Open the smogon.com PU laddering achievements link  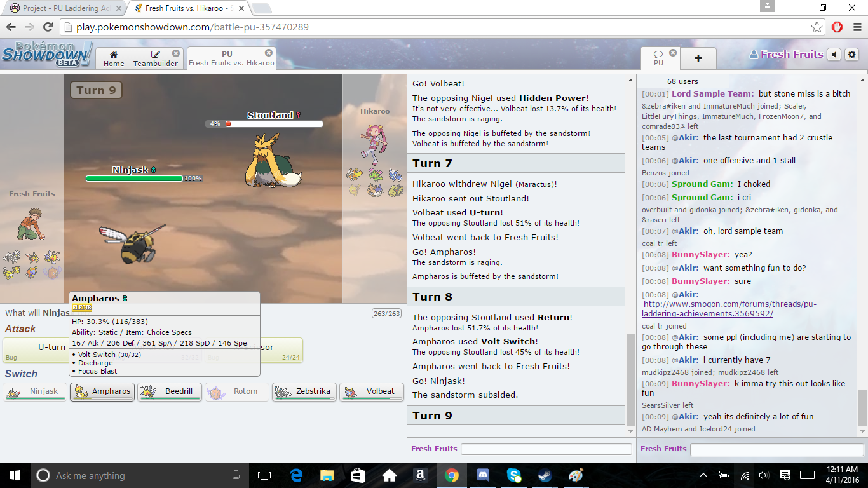point(729,309)
